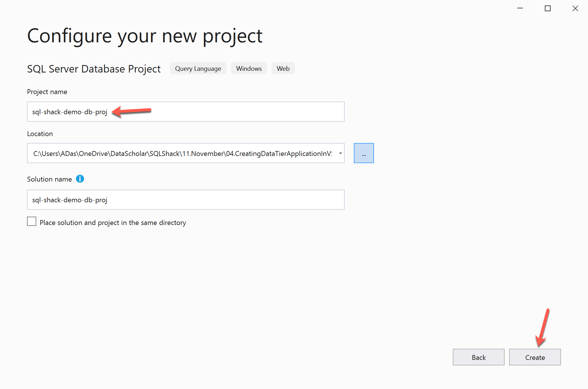Click the Solution name info icon
The width and height of the screenshot is (588, 389).
click(80, 179)
